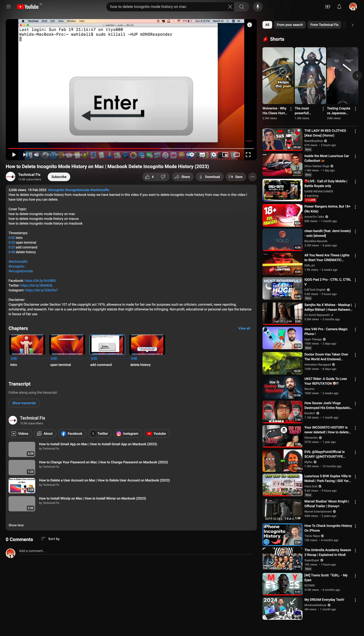The height and width of the screenshot is (636, 364).
Task: Open the Facebook bit.ly link
Action: [40, 281]
